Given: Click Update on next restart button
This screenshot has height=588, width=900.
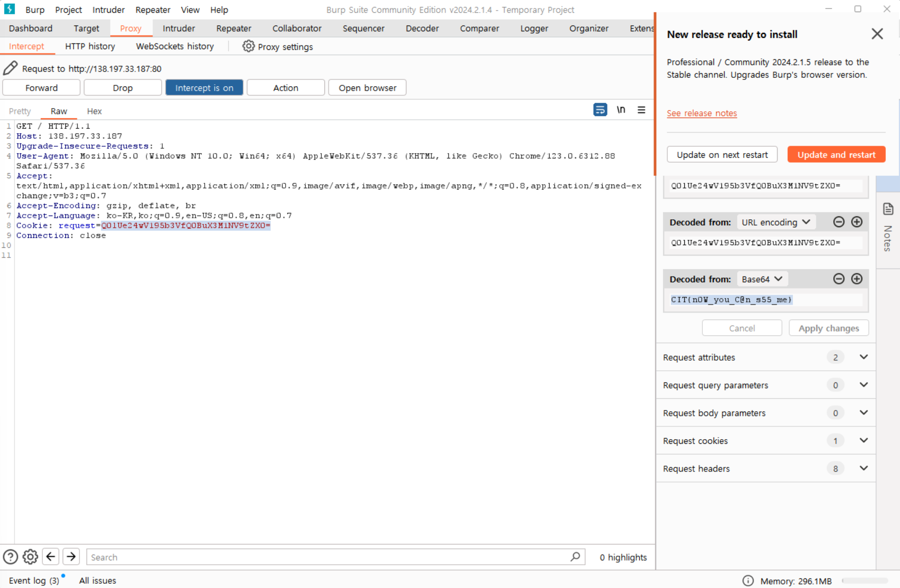Looking at the screenshot, I should (x=722, y=154).
